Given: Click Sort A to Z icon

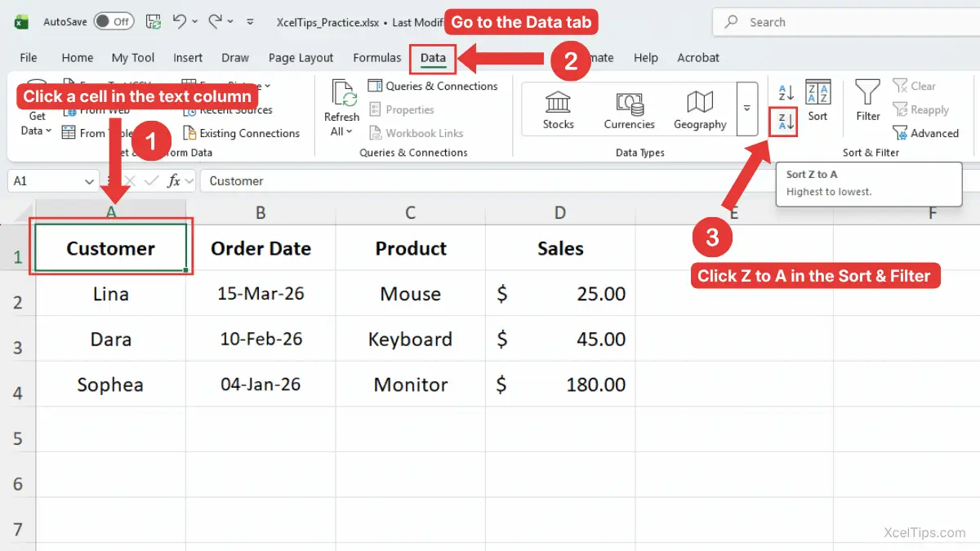Looking at the screenshot, I should point(786,91).
